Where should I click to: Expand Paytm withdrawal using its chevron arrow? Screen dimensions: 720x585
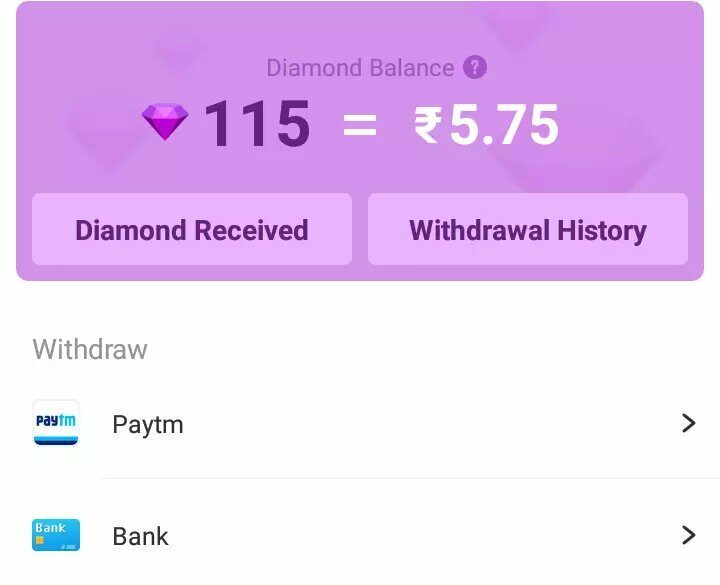[x=688, y=423]
